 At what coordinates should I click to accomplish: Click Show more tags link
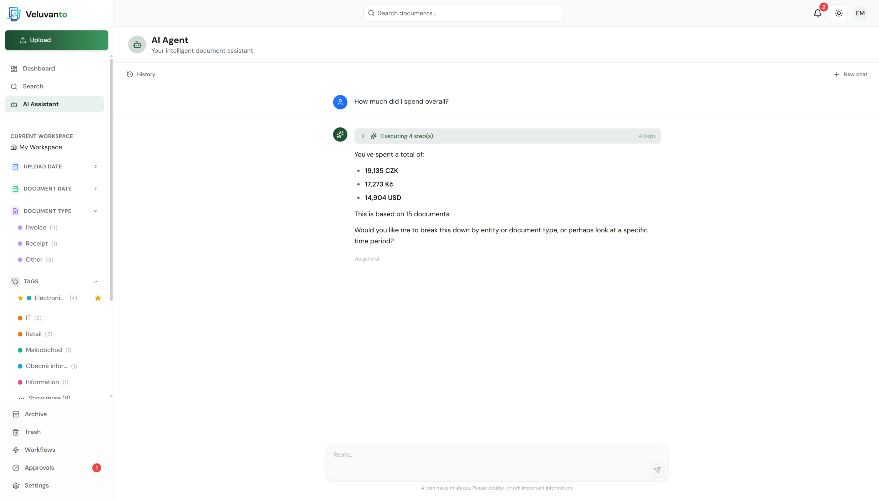[x=45, y=398]
